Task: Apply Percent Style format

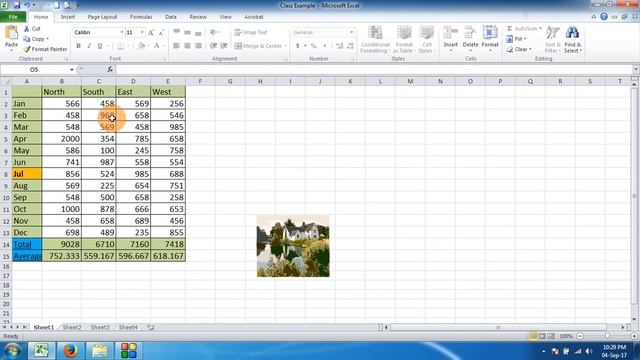Action: click(x=313, y=46)
